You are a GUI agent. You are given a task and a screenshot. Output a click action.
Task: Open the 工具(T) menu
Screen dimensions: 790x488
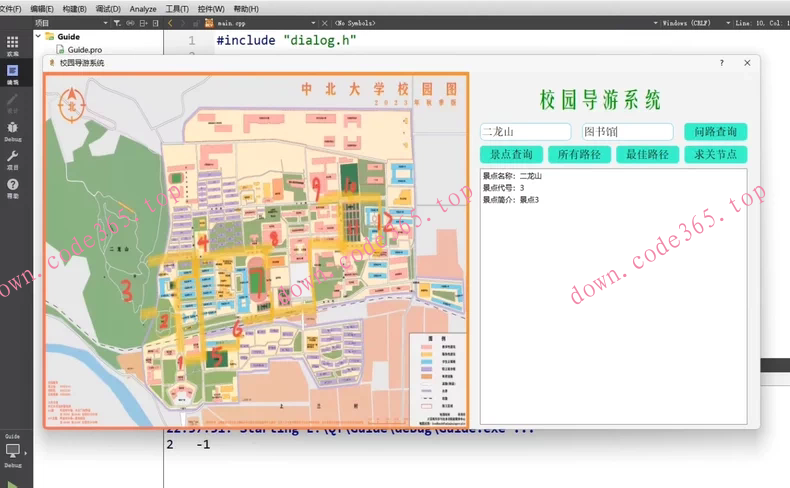coord(177,9)
